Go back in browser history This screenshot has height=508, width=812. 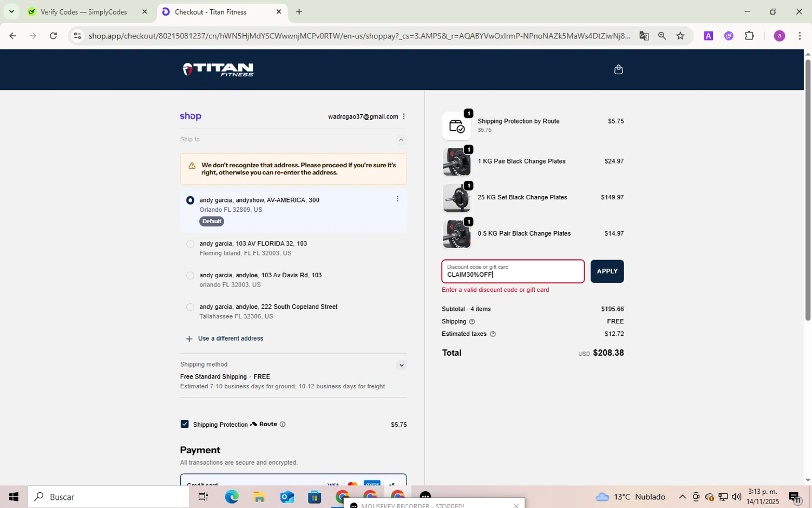tap(12, 36)
